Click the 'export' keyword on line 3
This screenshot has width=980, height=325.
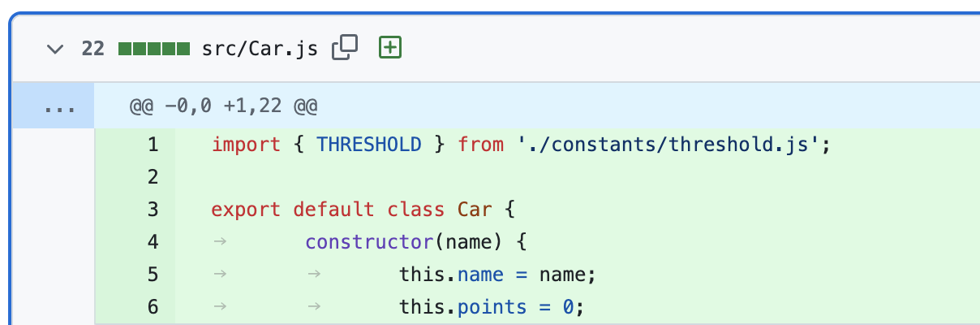tap(246, 210)
